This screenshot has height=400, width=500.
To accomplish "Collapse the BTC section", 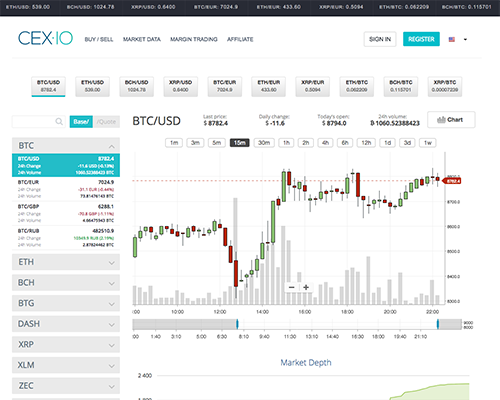I will [x=66, y=146].
